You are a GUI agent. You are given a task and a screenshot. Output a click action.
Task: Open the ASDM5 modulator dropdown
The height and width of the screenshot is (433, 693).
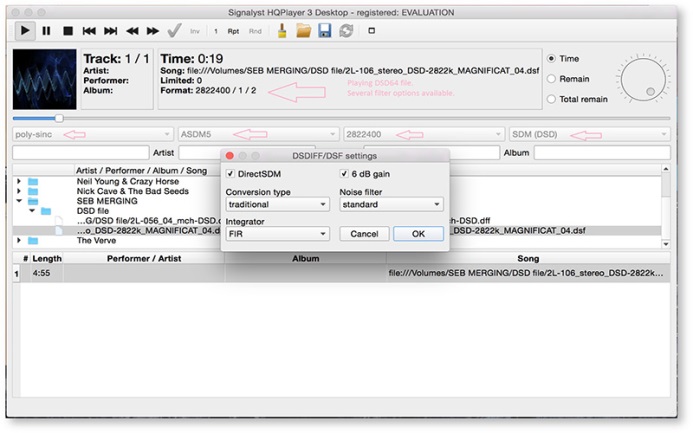pos(258,134)
